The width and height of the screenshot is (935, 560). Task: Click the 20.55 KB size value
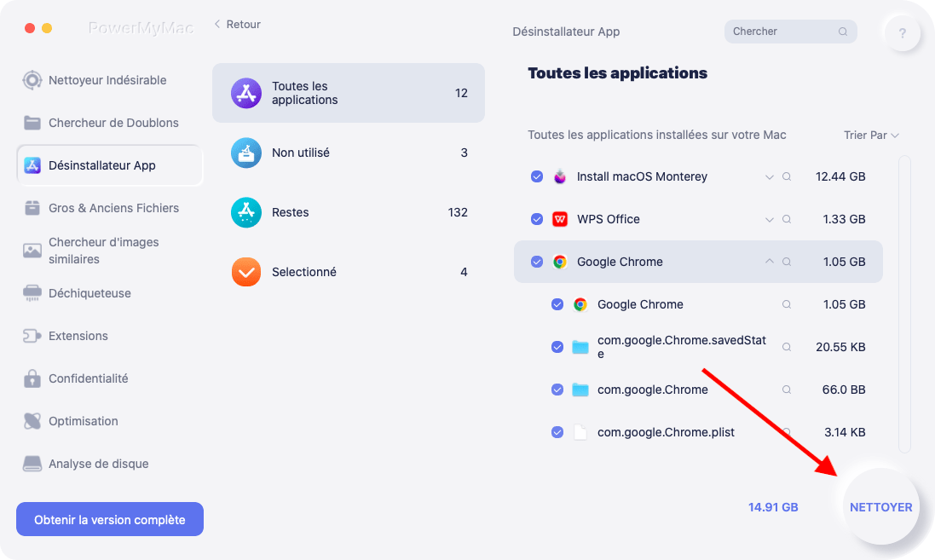(840, 347)
